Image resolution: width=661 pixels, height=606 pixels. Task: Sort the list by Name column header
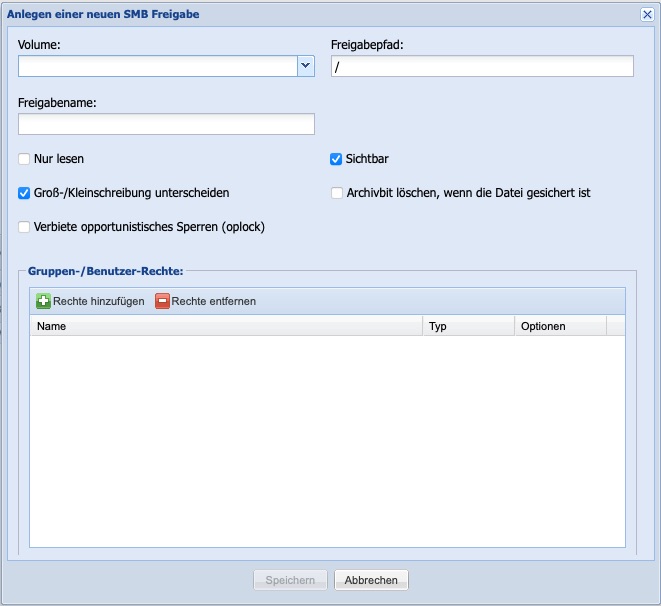tap(226, 326)
